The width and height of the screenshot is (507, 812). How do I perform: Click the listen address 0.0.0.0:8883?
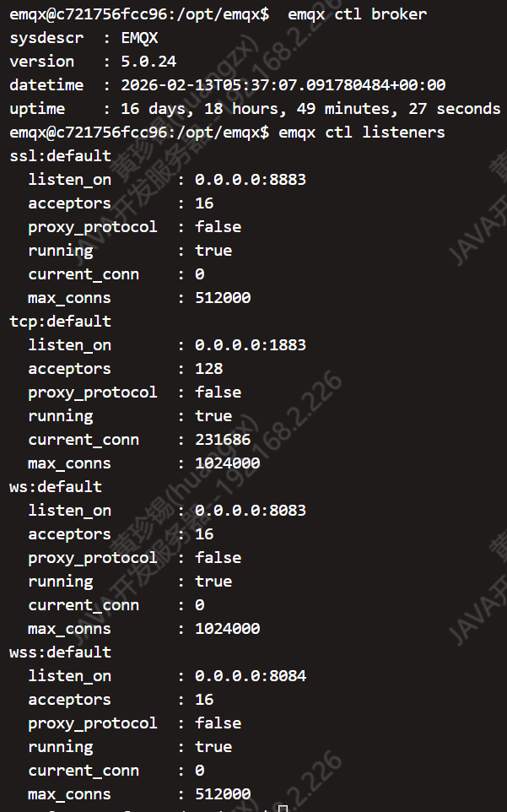click(x=251, y=180)
